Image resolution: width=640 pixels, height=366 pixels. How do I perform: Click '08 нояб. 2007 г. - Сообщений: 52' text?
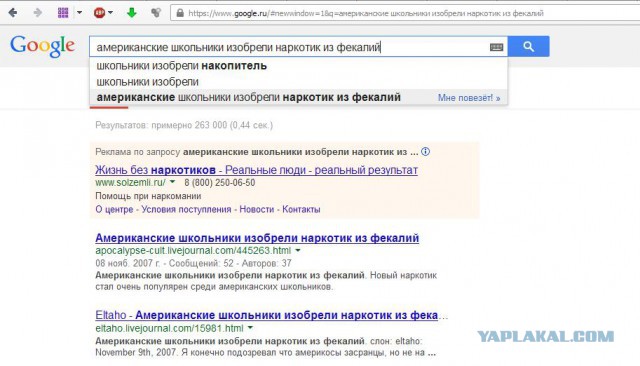164,263
